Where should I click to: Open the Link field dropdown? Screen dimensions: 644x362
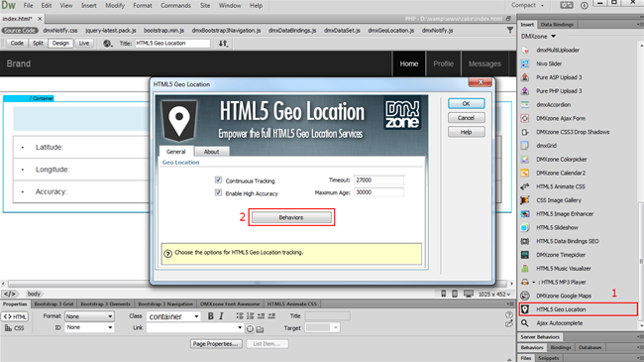click(194, 328)
